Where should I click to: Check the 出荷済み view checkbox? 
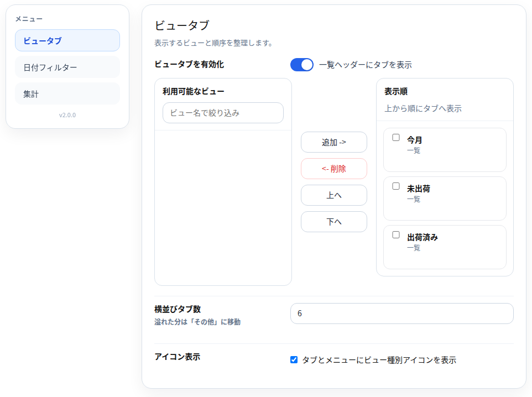point(395,235)
